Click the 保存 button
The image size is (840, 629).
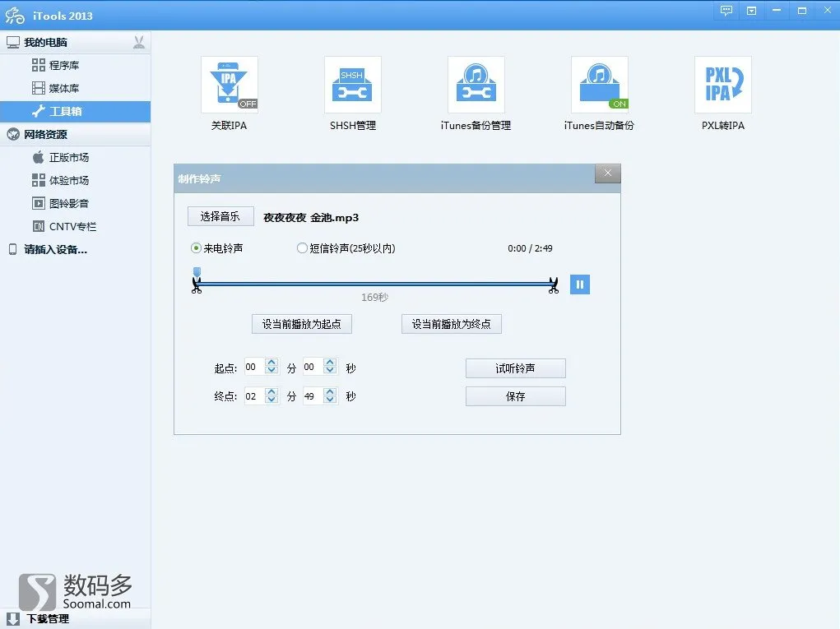(515, 396)
